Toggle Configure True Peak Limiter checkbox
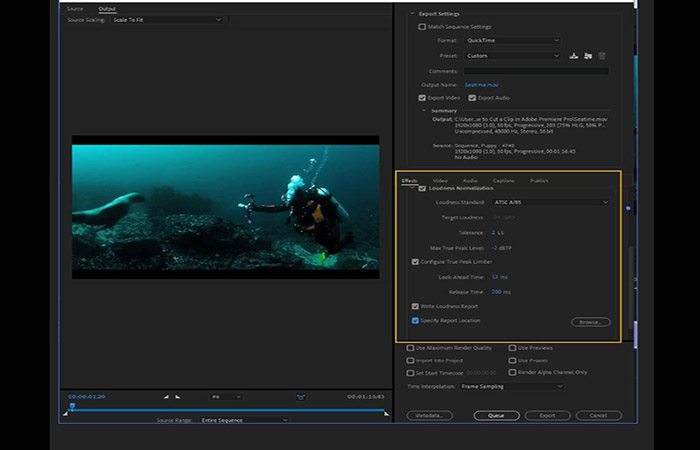 [415, 262]
